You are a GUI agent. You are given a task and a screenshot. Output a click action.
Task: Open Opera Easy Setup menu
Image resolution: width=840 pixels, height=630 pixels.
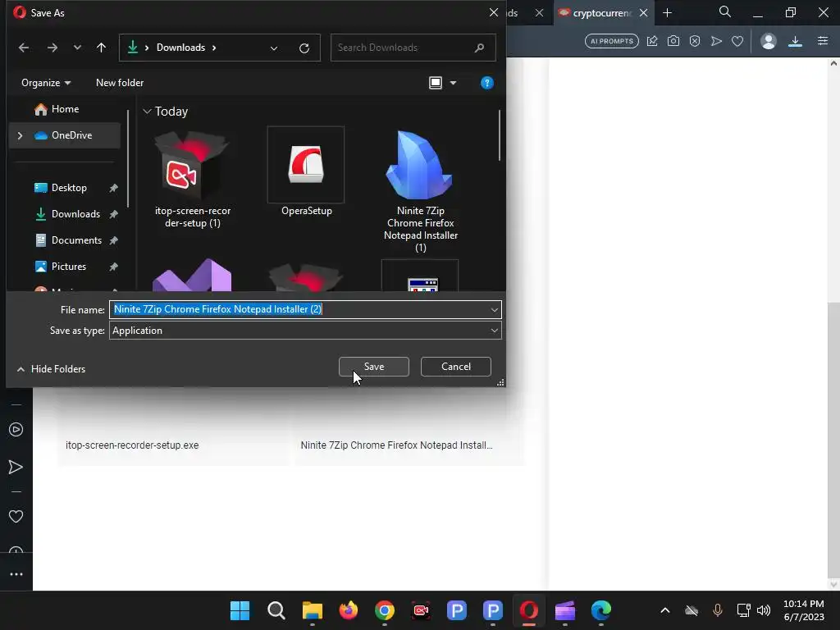(823, 41)
